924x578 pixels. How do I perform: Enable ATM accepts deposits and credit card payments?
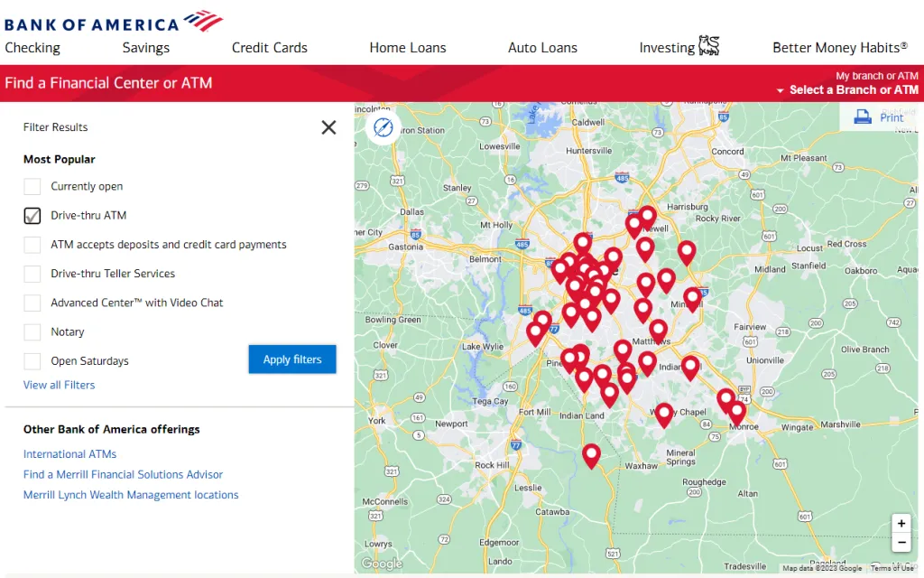coord(32,245)
